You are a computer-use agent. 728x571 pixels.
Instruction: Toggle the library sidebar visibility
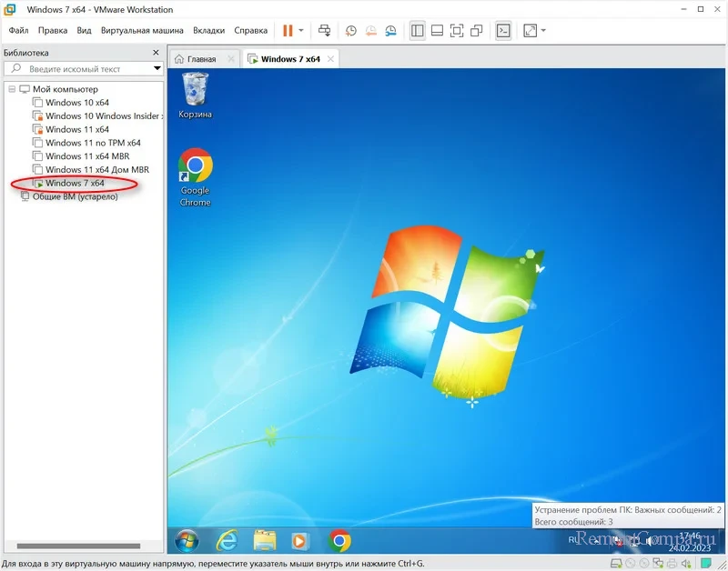click(418, 31)
